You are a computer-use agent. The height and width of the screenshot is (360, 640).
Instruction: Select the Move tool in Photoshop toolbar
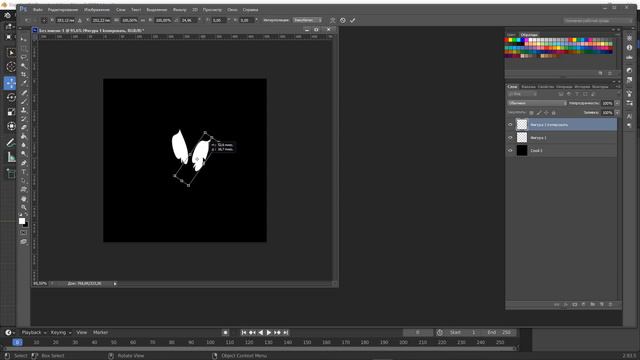pyautogui.click(x=24, y=39)
